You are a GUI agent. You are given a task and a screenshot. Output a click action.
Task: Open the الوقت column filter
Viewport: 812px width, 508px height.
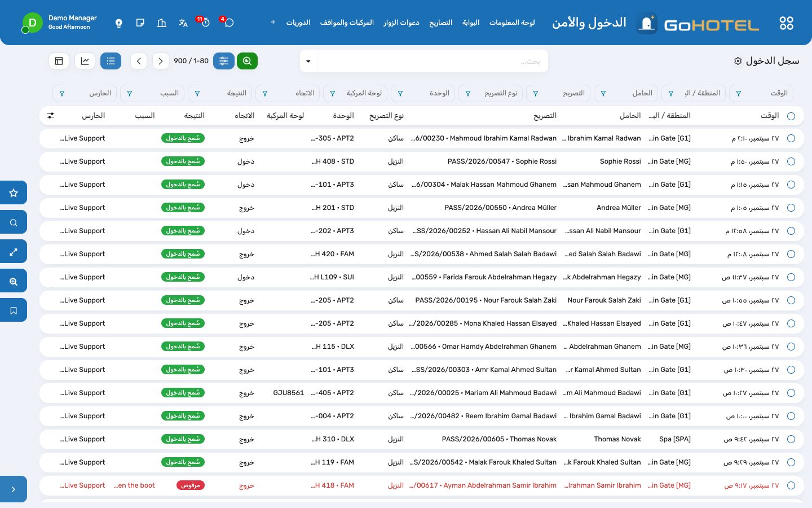pos(739,94)
